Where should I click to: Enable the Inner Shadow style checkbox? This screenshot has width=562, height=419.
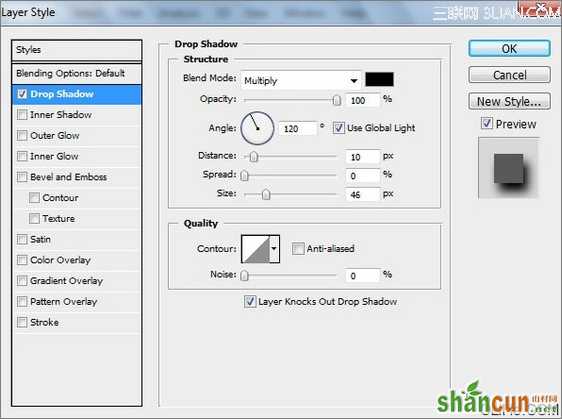point(22,115)
